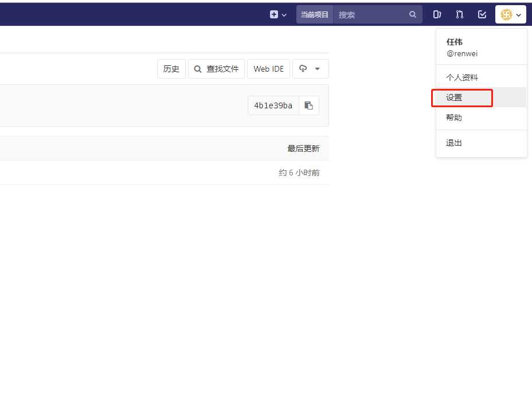This screenshot has width=532, height=411.
Task: Click the plus new-item icon in navbar
Action: (274, 14)
